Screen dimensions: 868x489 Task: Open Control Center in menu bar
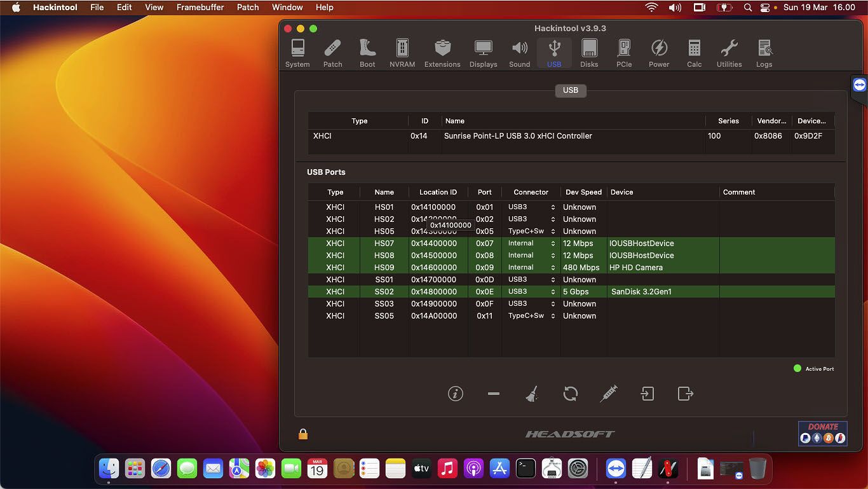[x=765, y=8]
